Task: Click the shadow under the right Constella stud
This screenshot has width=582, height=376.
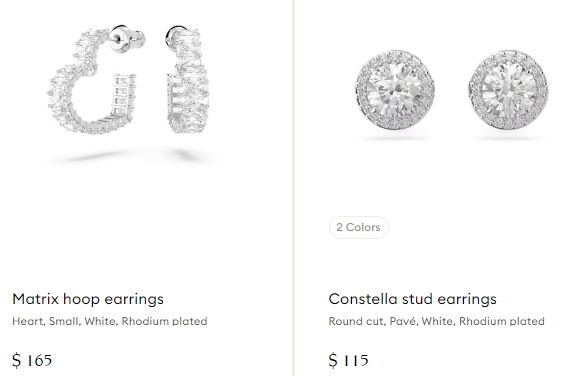Action: [x=508, y=138]
